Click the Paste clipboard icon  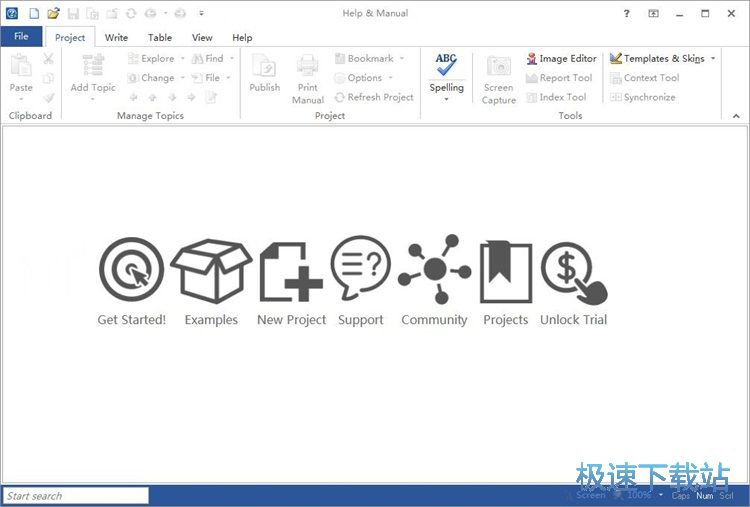(x=21, y=66)
